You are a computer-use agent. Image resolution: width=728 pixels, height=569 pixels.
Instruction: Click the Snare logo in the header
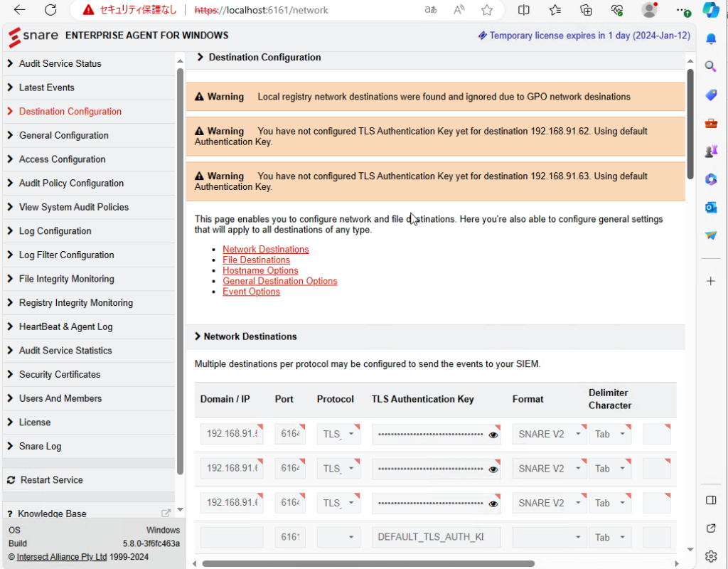point(33,36)
